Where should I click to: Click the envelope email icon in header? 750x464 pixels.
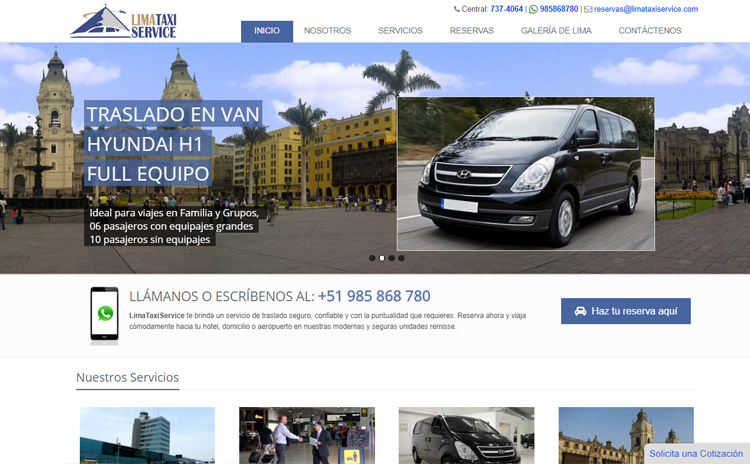[x=588, y=9]
